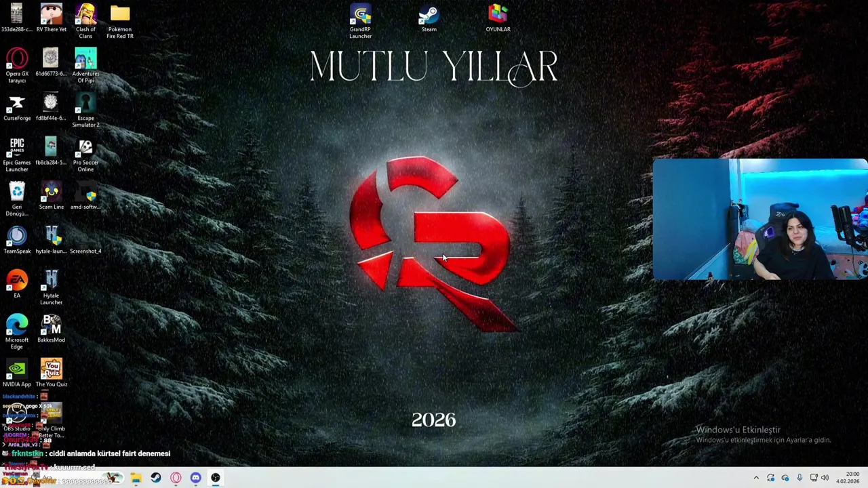Select the Escape Simulator 2 desktop icon

(x=85, y=110)
